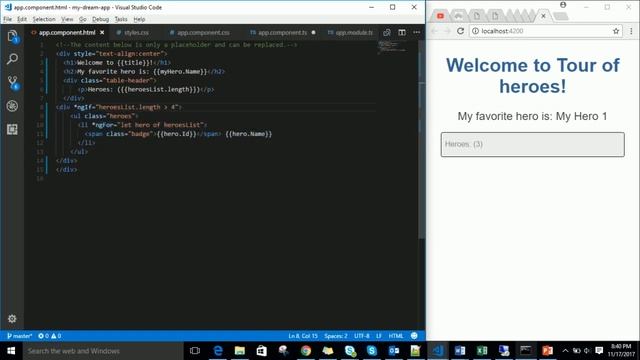
Task: Open Windows Store from the taskbar
Action: (x=262, y=351)
